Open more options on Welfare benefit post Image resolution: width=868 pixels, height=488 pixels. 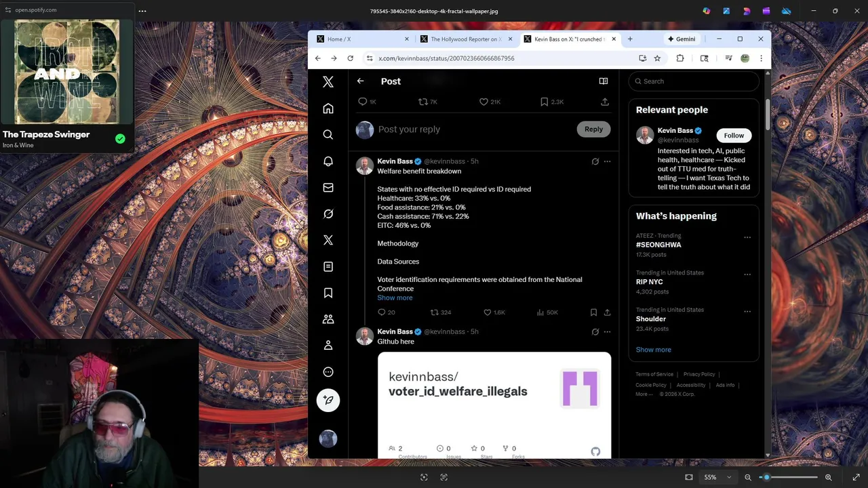(607, 161)
